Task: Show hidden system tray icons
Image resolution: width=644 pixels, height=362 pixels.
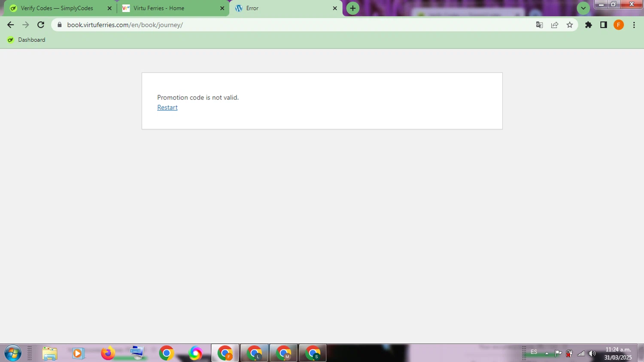Action: pyautogui.click(x=547, y=354)
